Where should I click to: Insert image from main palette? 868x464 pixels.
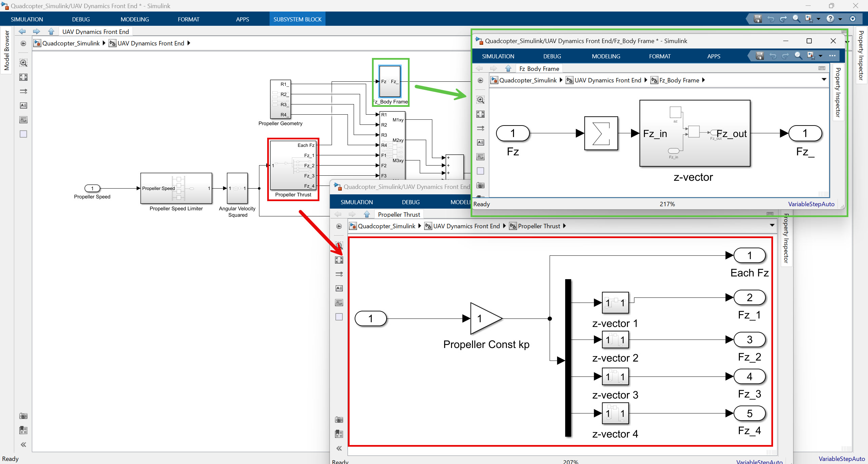(23, 120)
